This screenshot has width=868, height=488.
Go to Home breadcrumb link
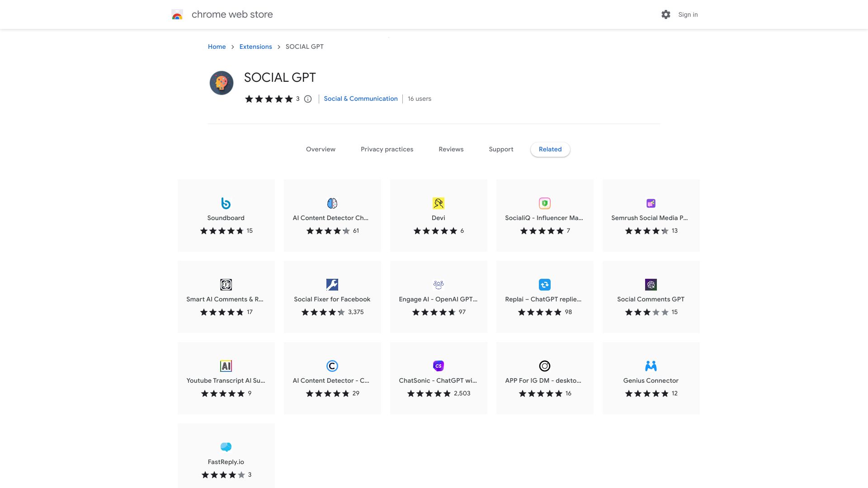217,47
